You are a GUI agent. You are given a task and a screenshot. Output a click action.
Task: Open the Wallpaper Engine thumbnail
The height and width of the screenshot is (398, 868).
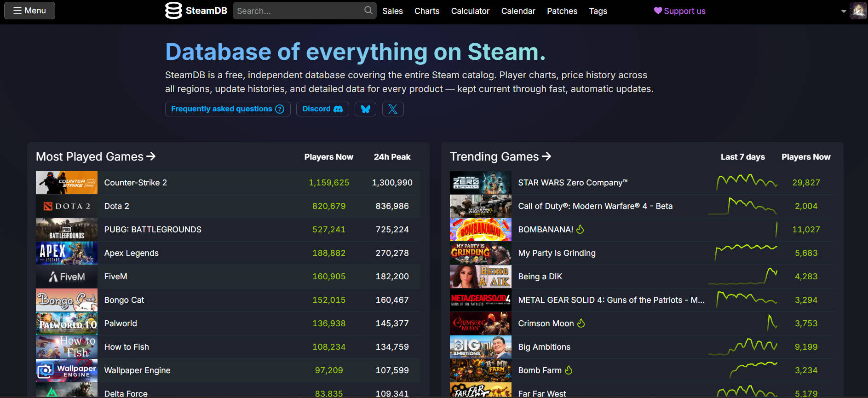(x=67, y=370)
